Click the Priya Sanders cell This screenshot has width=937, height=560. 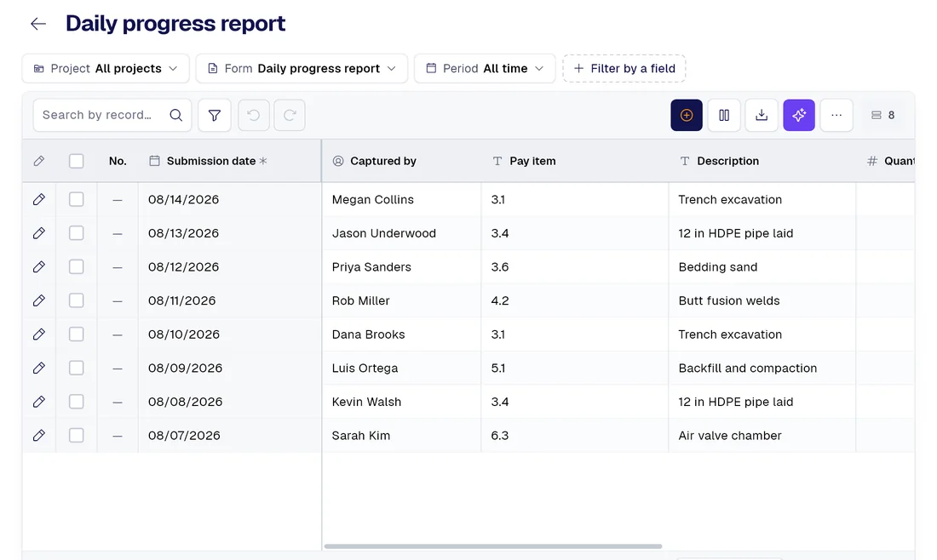401,267
